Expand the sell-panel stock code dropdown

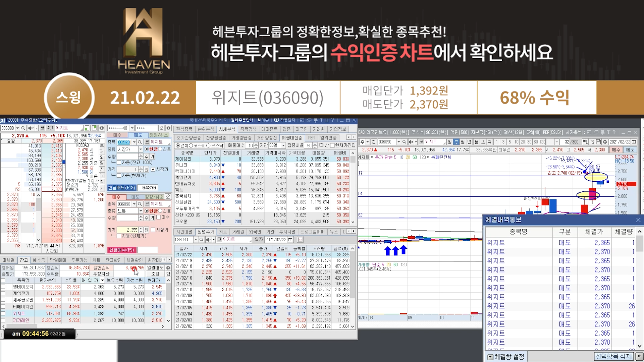click(134, 142)
